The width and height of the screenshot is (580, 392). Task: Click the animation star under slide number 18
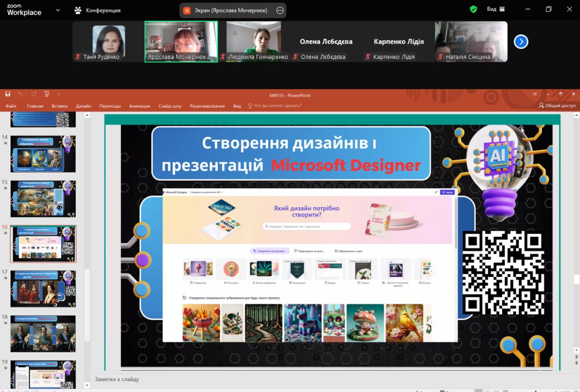click(5, 323)
